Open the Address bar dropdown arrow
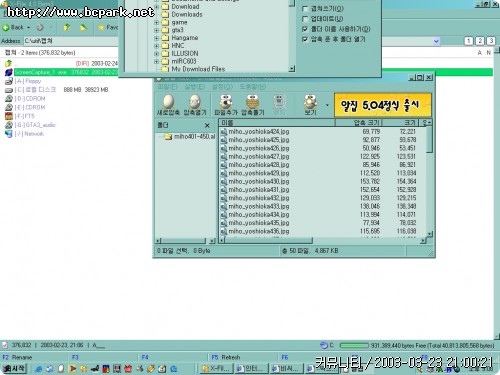 pyautogui.click(x=436, y=41)
